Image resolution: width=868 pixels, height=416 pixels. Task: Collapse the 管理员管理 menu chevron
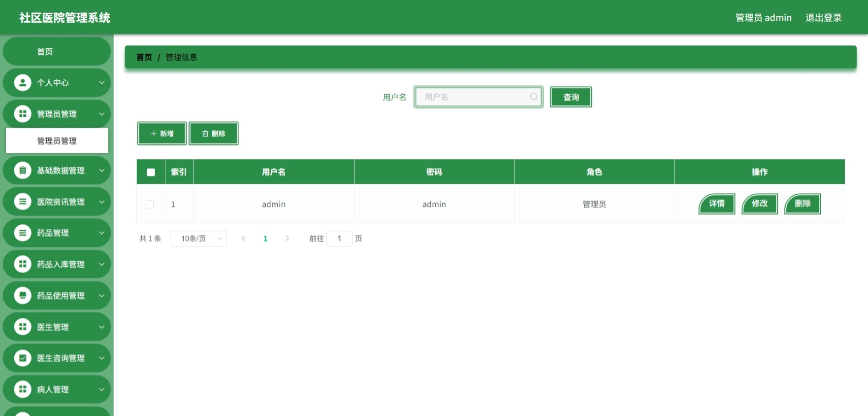(101, 114)
